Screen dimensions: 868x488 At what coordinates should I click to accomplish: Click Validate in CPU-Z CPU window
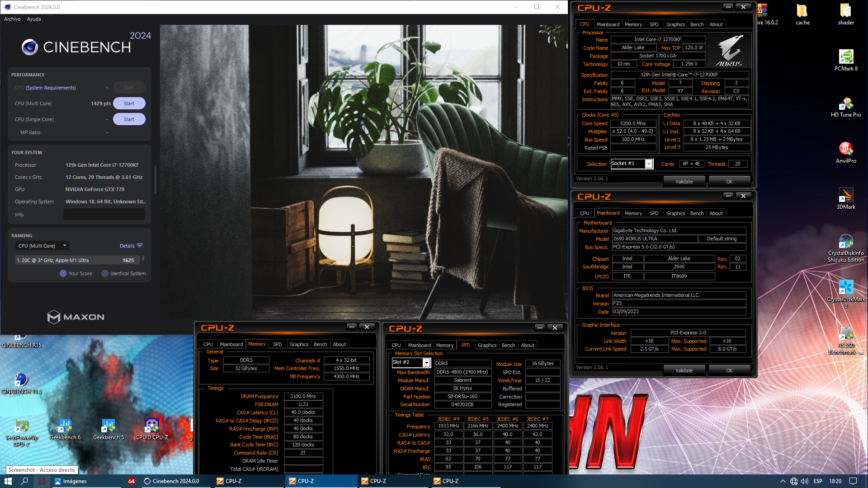pos(684,182)
